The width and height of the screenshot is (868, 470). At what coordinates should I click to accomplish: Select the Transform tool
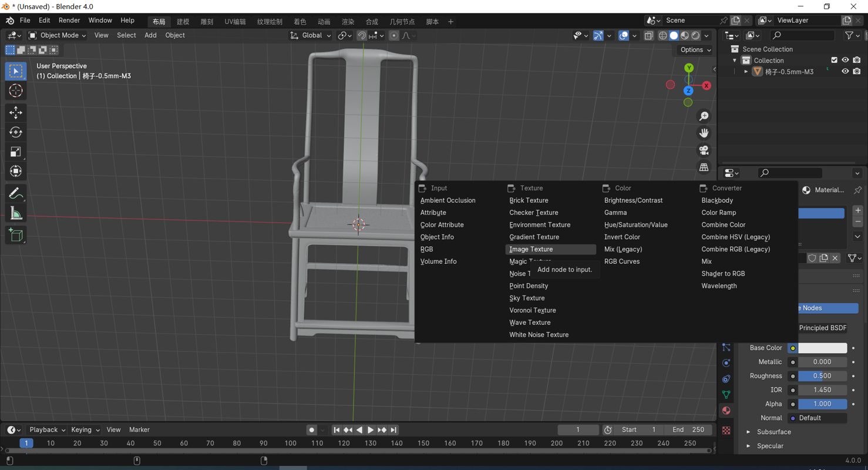(16, 171)
